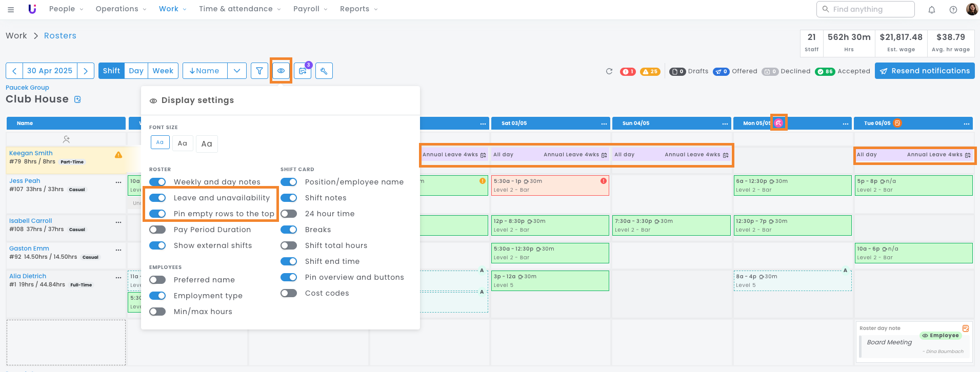
Task: Click the help question mark icon
Action: 953,9
